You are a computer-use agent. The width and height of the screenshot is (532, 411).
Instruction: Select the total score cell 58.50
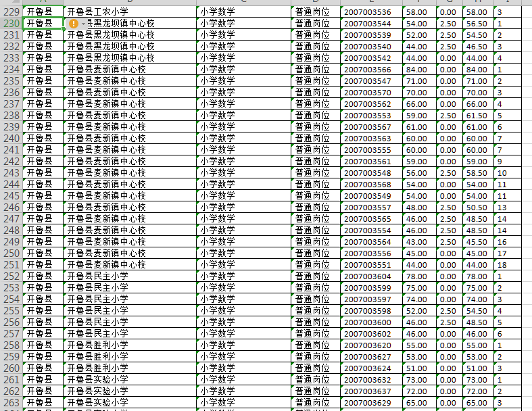pos(477,173)
